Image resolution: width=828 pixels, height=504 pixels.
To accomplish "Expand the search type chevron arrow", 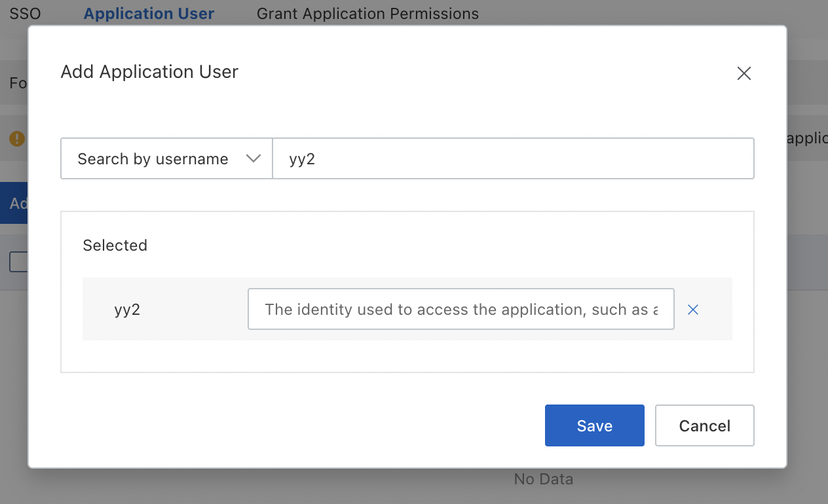I will pyautogui.click(x=253, y=158).
